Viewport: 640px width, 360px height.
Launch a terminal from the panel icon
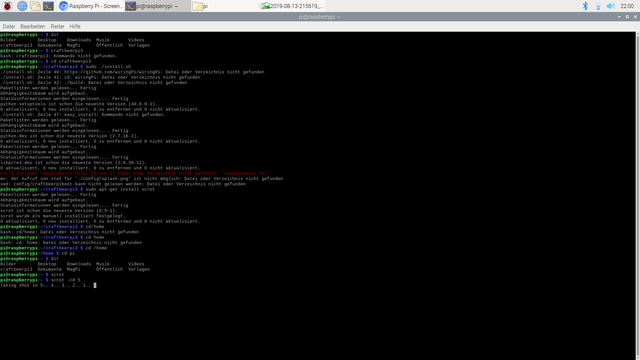(x=48, y=6)
